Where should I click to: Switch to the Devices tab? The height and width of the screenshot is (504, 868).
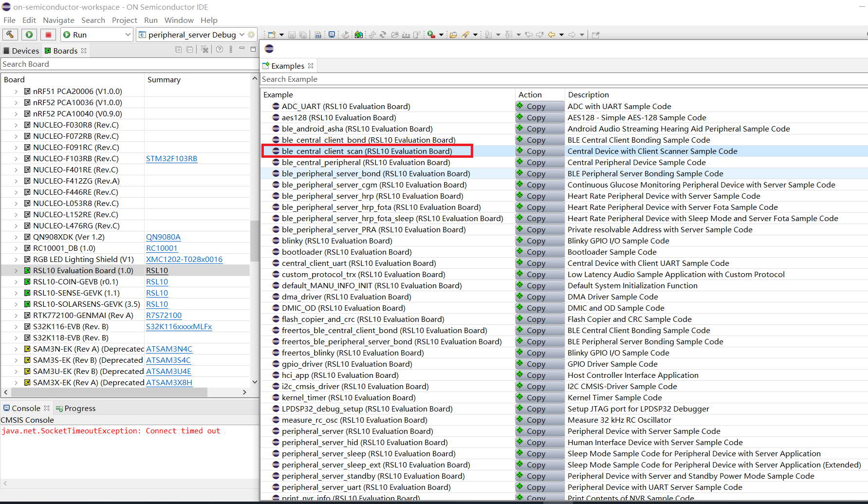point(21,51)
